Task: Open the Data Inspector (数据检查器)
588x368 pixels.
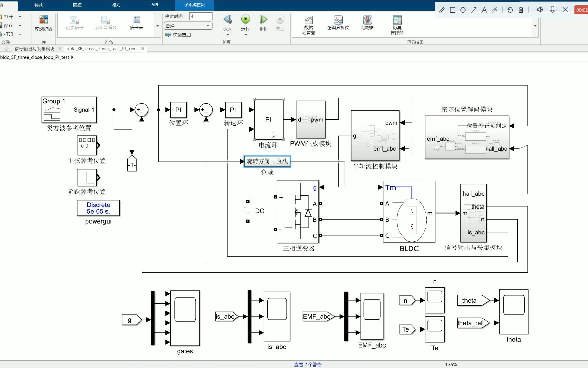Action: (309, 26)
